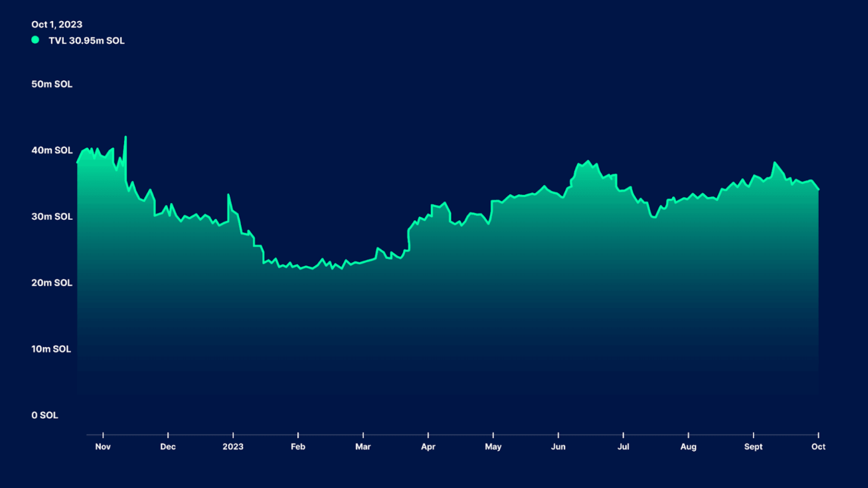Click the 50m SOL y-axis label
Image resolution: width=868 pixels, height=488 pixels.
52,84
